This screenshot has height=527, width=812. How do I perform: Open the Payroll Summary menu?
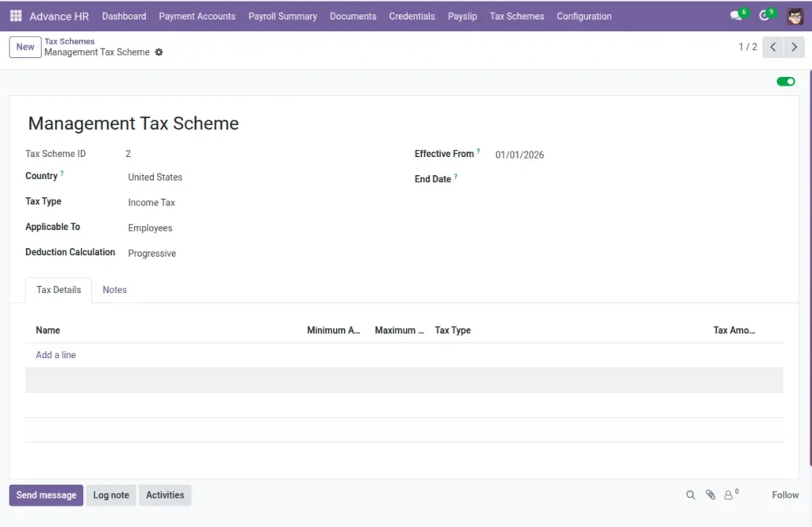(282, 16)
